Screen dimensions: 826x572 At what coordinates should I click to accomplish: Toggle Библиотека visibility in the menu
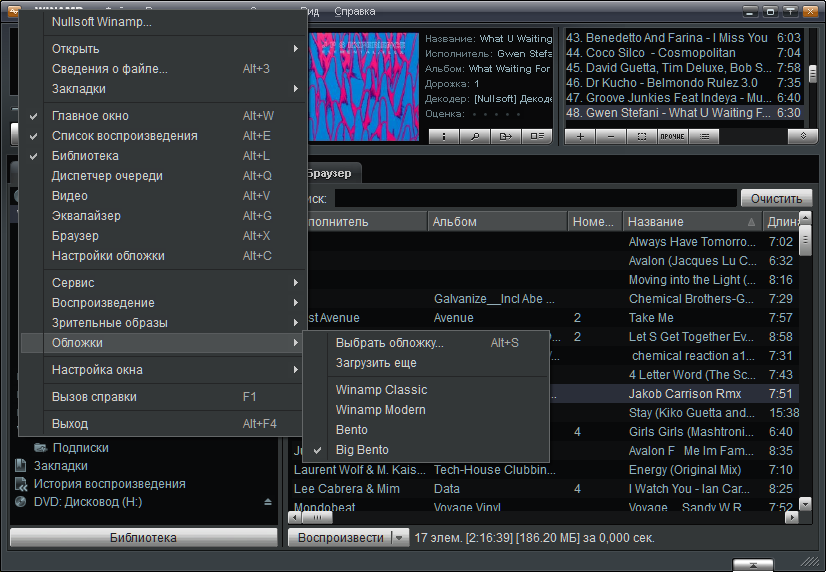click(85, 156)
